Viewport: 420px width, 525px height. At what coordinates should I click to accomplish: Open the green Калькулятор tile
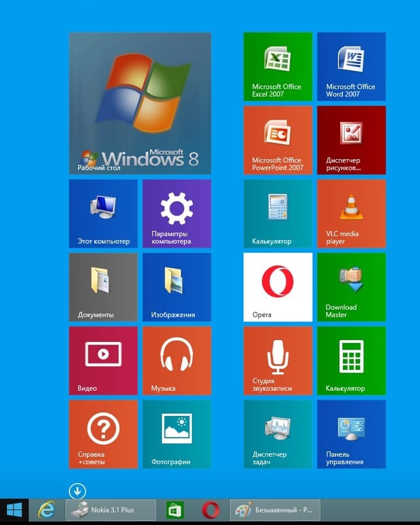tap(351, 360)
